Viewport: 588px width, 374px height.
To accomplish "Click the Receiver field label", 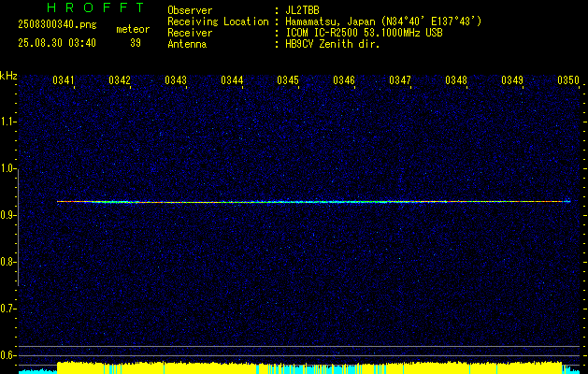I will pyautogui.click(x=190, y=33).
